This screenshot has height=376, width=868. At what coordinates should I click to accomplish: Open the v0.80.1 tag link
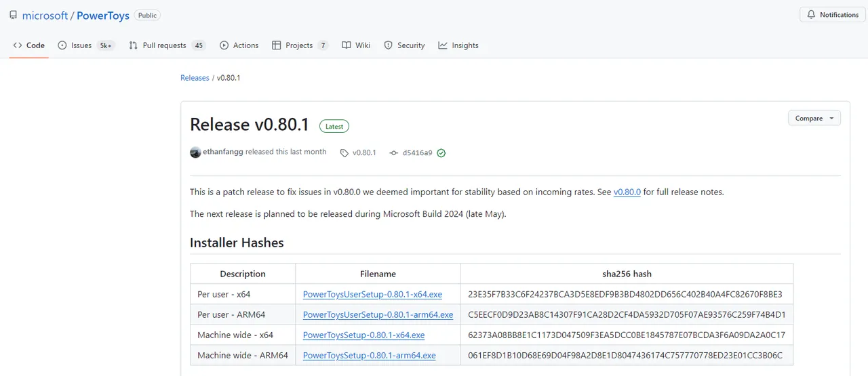[x=364, y=153]
